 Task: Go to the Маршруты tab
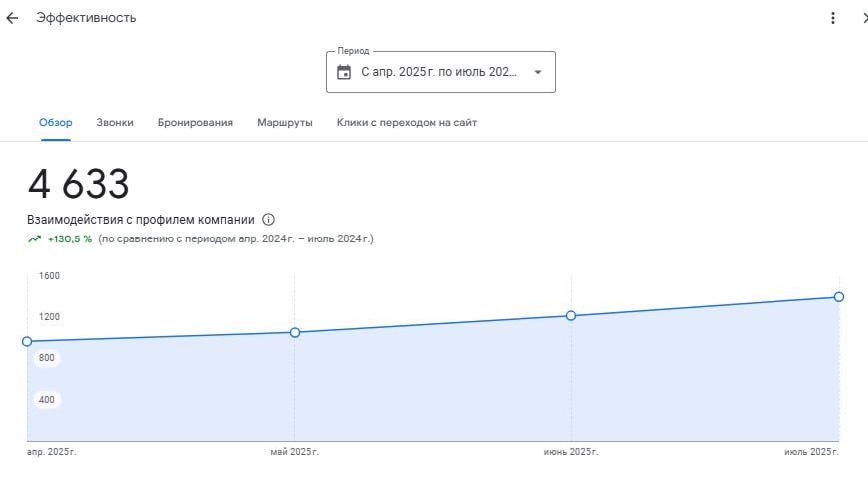285,122
